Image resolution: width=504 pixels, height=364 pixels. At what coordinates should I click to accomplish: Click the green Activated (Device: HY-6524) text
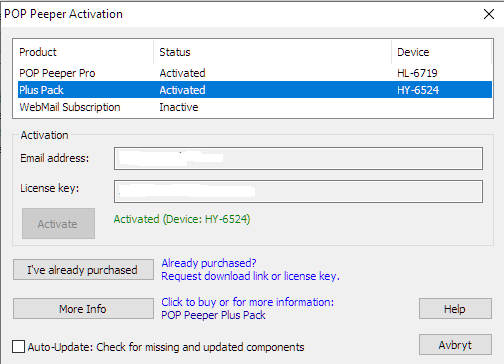[182, 219]
